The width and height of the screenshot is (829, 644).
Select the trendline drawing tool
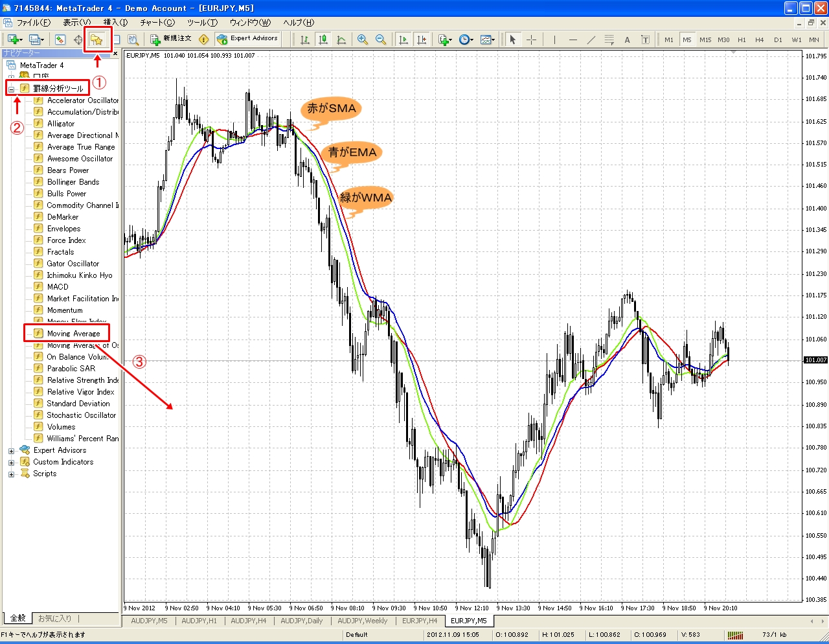click(x=591, y=40)
